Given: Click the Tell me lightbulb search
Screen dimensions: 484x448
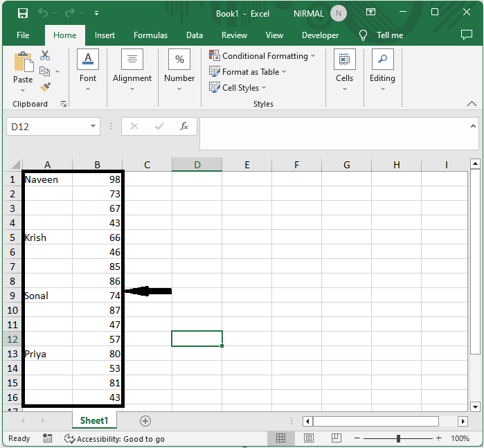Looking at the screenshot, I should coord(381,35).
